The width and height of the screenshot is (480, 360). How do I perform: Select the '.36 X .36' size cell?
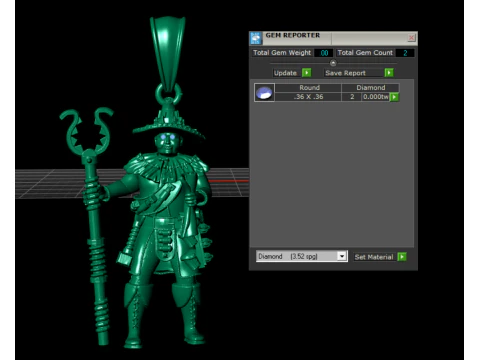pos(309,97)
